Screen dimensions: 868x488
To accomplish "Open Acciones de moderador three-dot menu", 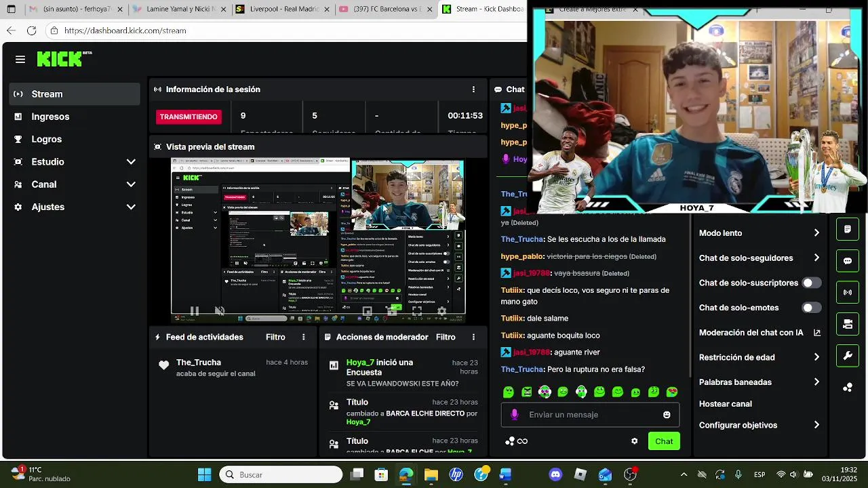I will [x=473, y=337].
